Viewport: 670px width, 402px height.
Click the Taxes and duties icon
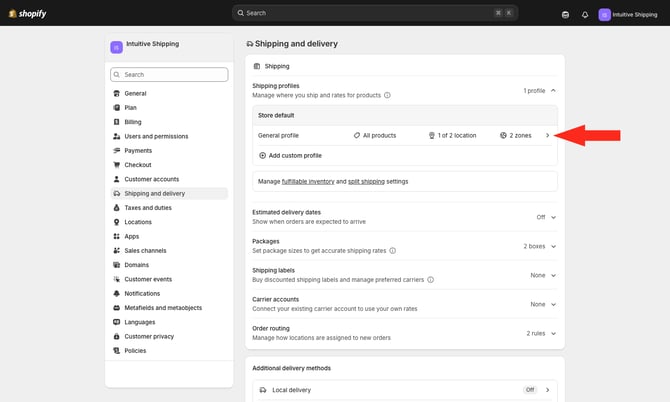click(x=116, y=208)
